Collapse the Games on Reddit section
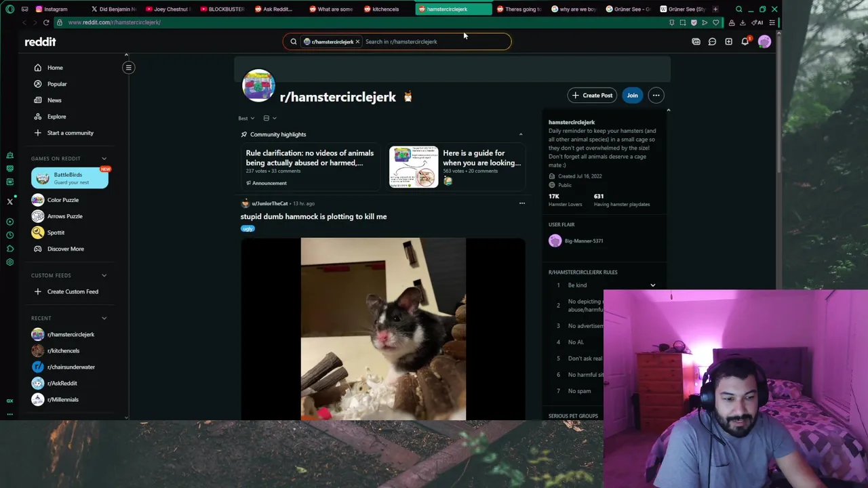Image resolution: width=868 pixels, height=488 pixels. point(104,159)
